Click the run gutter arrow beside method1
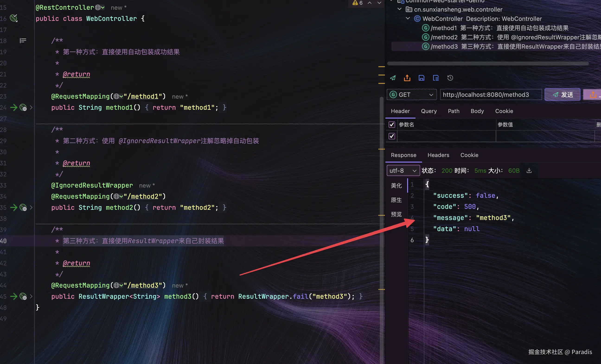Screen dimensions: 601x364 point(14,107)
